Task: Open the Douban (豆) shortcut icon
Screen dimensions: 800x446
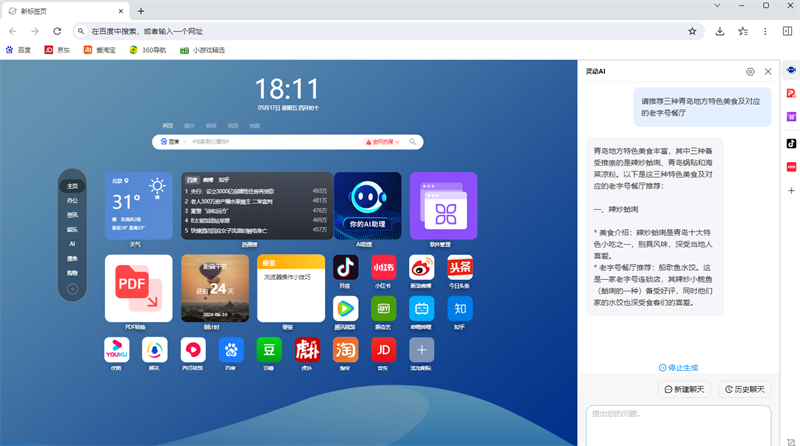Action: pos(269,350)
